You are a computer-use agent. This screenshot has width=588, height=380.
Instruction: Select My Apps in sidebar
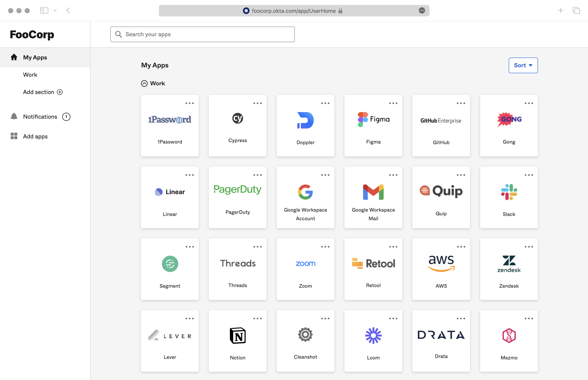tap(35, 57)
